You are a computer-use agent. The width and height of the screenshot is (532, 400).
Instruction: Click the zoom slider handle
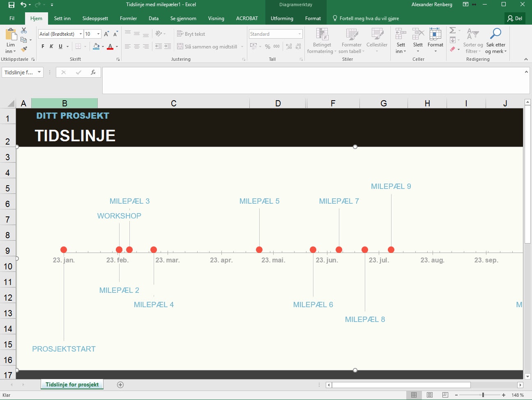pyautogui.click(x=483, y=395)
